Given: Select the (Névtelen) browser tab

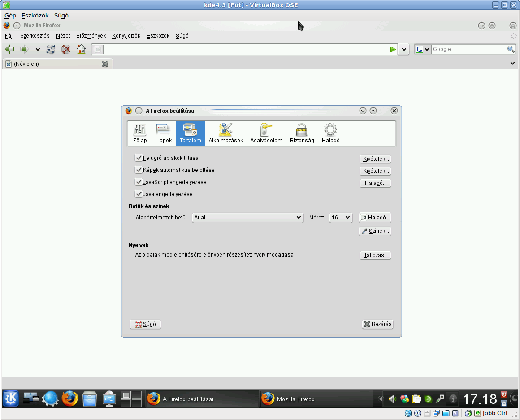Looking at the screenshot, I should tap(58, 64).
